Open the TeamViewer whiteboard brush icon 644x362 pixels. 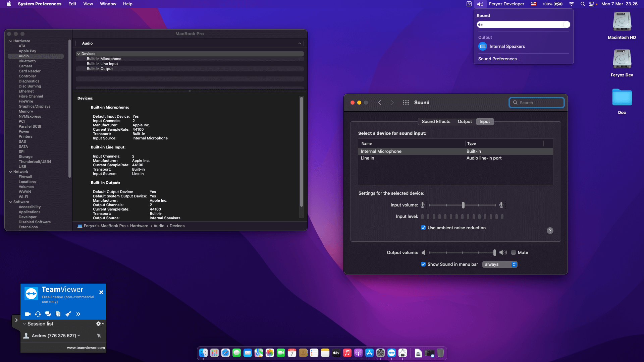(x=68, y=314)
